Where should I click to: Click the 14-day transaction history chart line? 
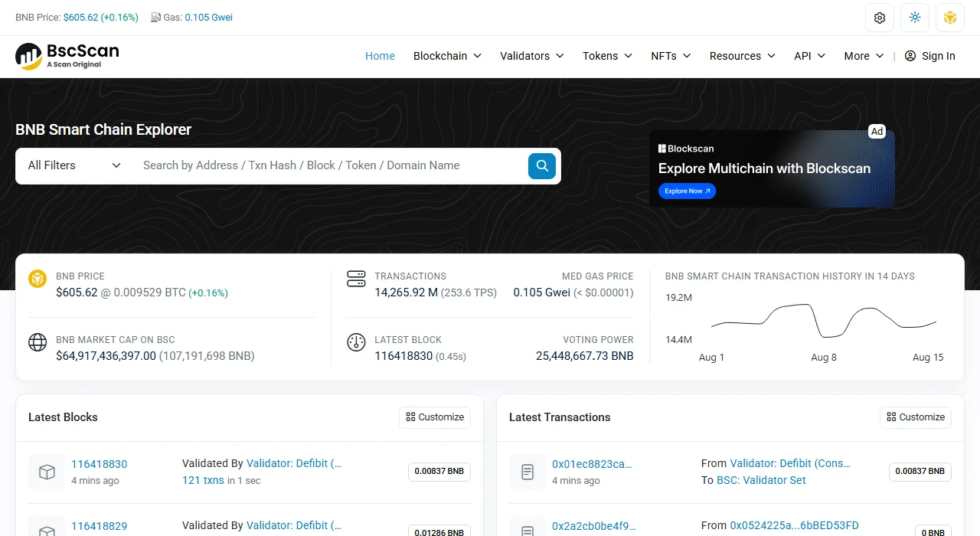[824, 320]
